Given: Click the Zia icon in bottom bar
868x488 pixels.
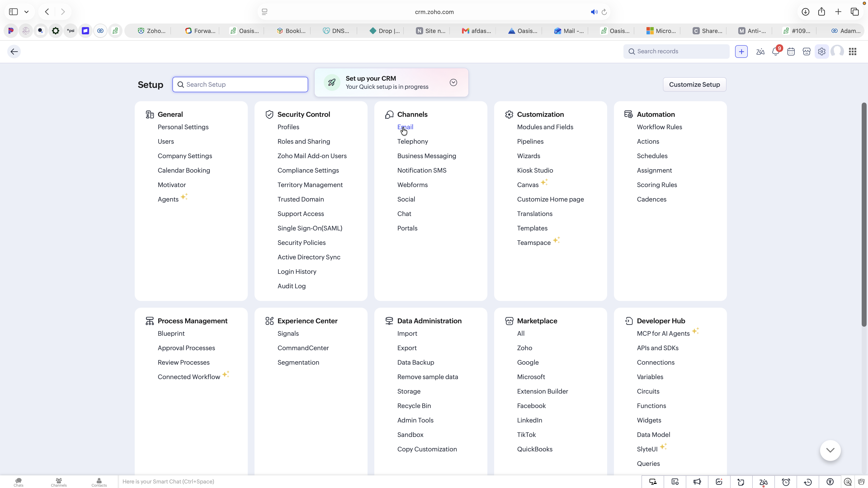Looking at the screenshot, I should (764, 482).
